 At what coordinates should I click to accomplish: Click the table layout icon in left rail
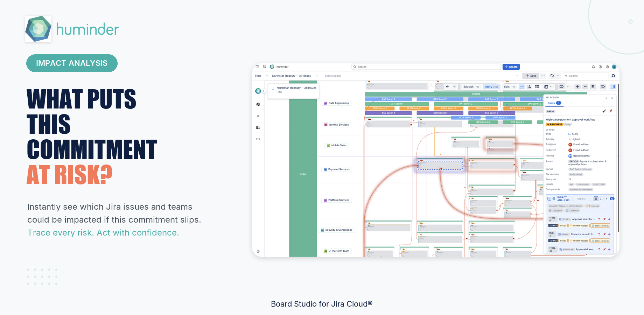pos(258,127)
